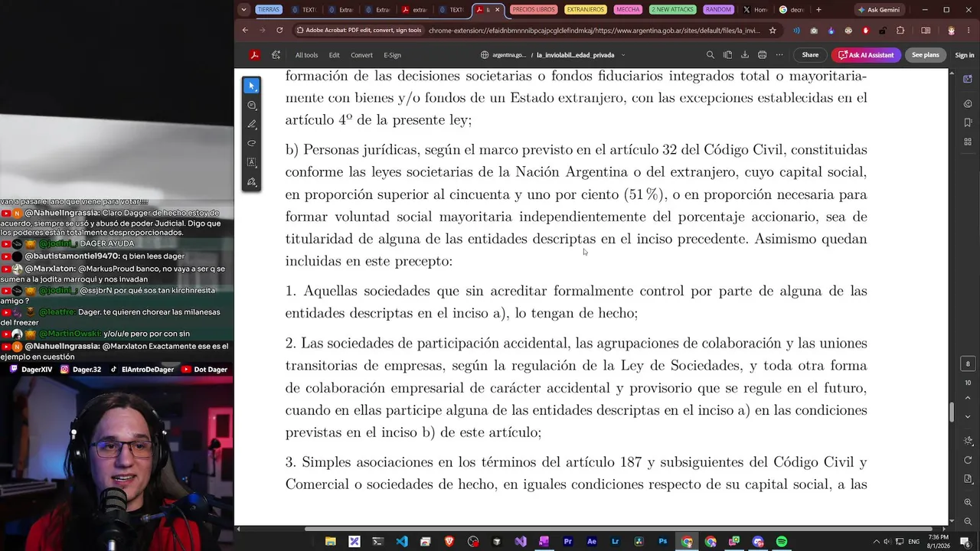This screenshot has height=551, width=980.
Task: Open the three-dot more options in Acrobat
Action: tap(779, 55)
